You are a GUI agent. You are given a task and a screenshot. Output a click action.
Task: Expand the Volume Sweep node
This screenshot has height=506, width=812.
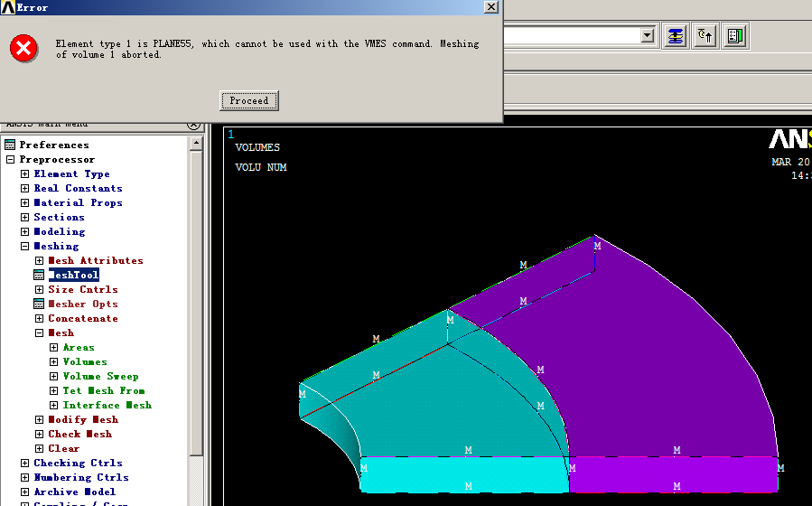click(x=53, y=377)
